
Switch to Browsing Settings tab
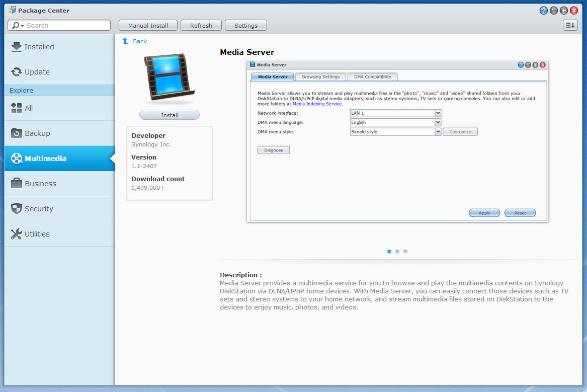(x=321, y=77)
